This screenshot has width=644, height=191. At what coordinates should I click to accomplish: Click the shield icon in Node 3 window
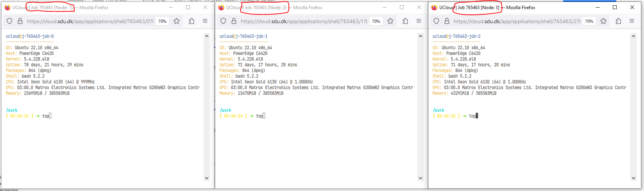[x=436, y=21]
